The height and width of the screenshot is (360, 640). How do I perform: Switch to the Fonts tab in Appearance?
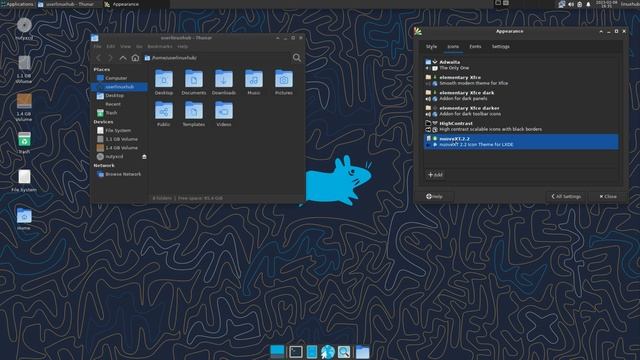point(475,47)
